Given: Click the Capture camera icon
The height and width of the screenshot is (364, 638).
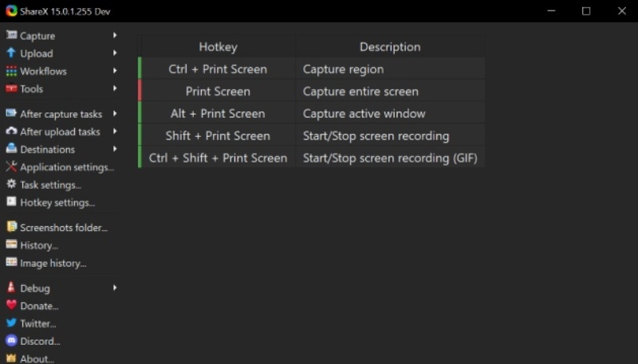Looking at the screenshot, I should click(11, 35).
